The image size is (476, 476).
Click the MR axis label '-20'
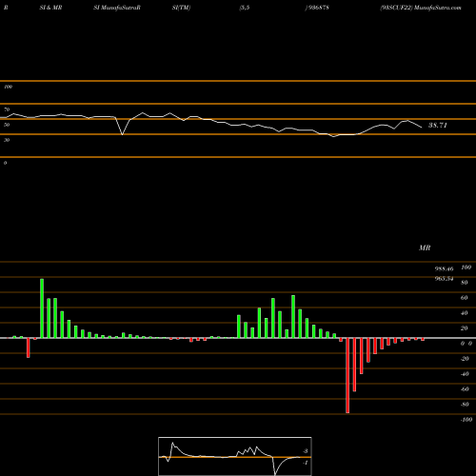465,359
